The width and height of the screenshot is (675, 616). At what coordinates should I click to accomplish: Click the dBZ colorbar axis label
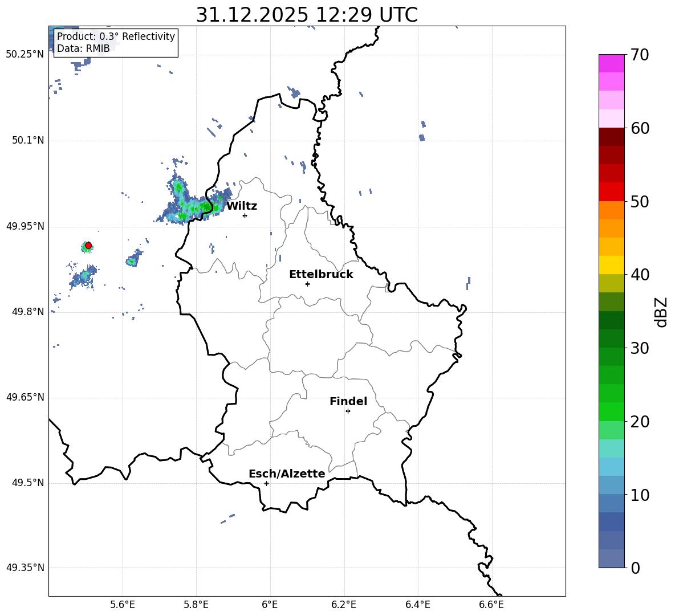pos(661,312)
